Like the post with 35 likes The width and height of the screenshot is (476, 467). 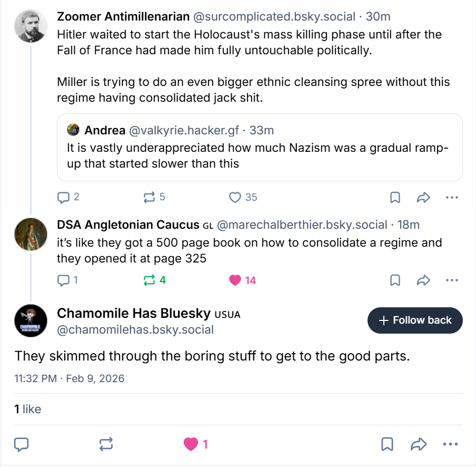(235, 197)
